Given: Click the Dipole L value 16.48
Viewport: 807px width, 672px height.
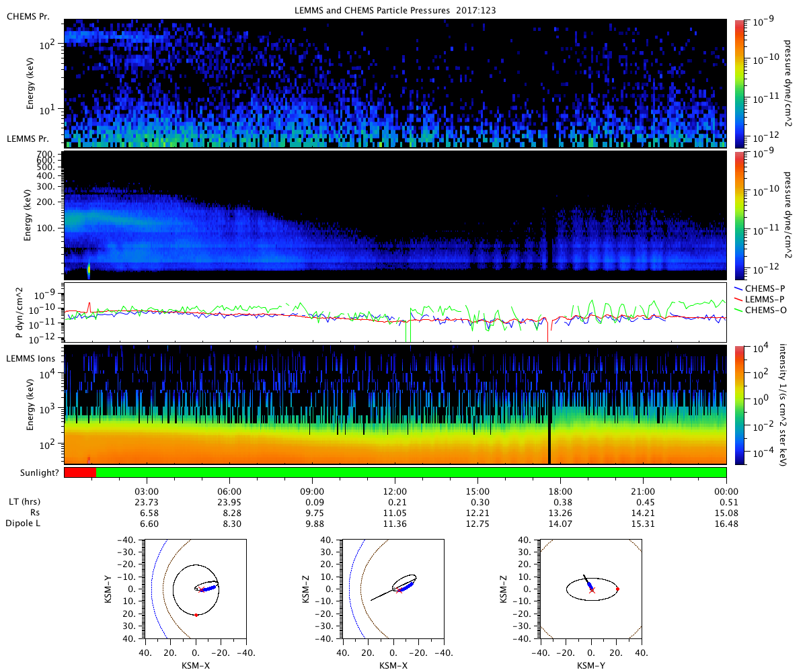Looking at the screenshot, I should (726, 523).
